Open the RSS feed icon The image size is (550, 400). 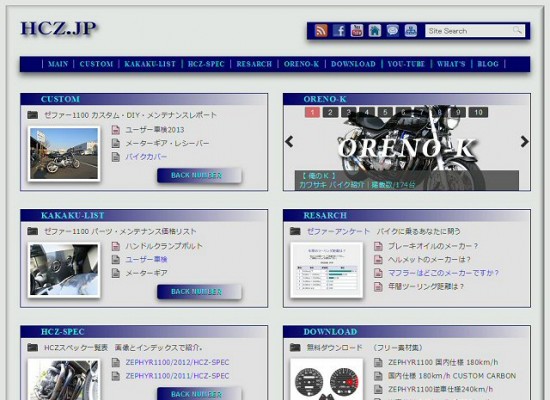click(x=321, y=31)
